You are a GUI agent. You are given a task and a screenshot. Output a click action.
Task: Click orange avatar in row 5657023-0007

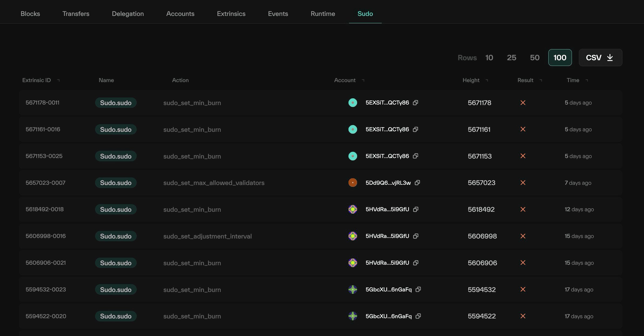click(x=353, y=183)
